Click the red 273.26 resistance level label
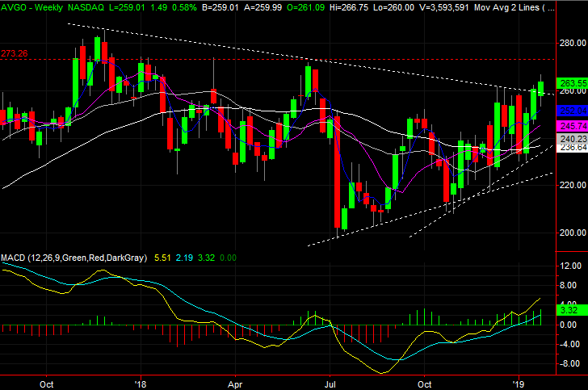The image size is (588, 390). click(15, 53)
